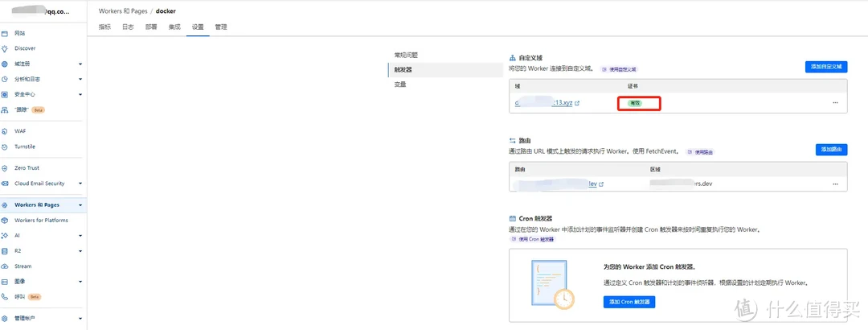Switch to the 管理 tab
The image size is (868, 330).
[x=221, y=27]
